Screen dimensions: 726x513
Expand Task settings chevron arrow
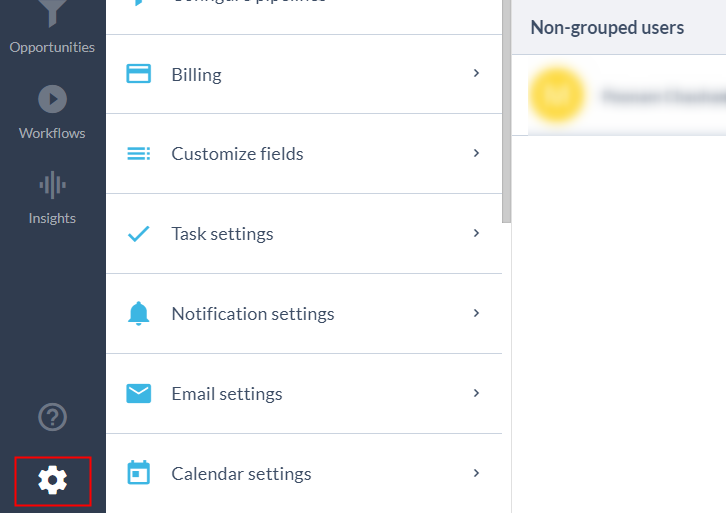pyautogui.click(x=477, y=234)
